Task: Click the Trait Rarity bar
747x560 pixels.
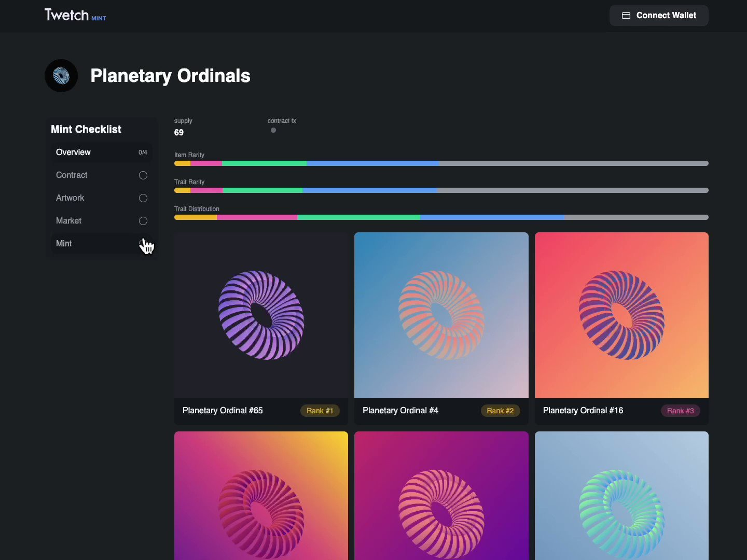Action: coord(441,190)
